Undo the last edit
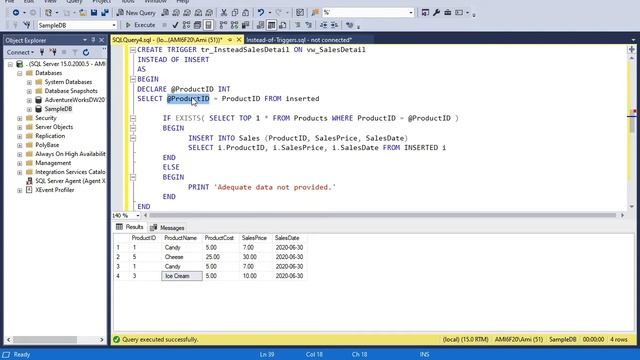 pyautogui.click(x=261, y=13)
